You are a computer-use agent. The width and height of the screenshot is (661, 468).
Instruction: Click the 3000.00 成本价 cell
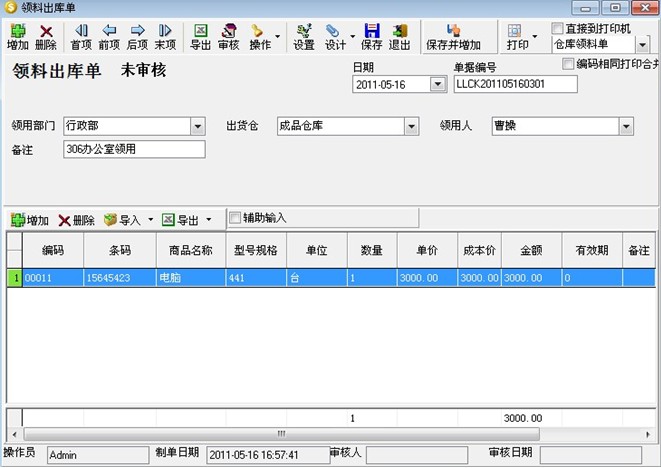click(x=479, y=278)
